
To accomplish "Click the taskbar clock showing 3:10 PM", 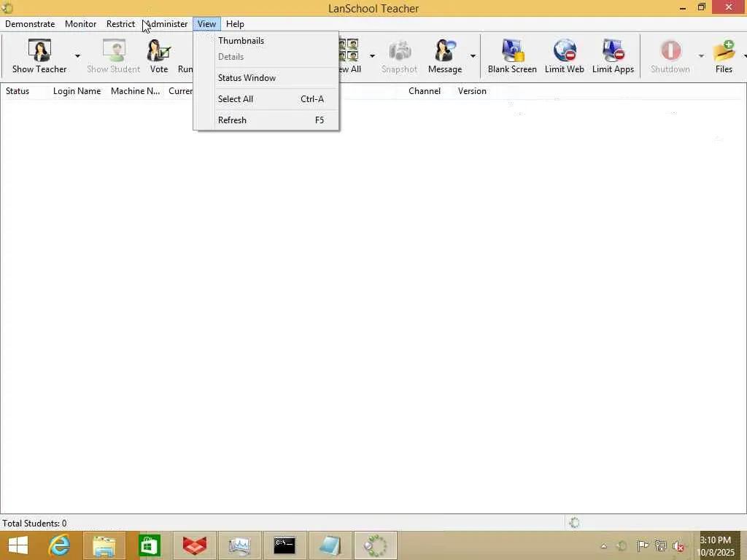I will 716,545.
